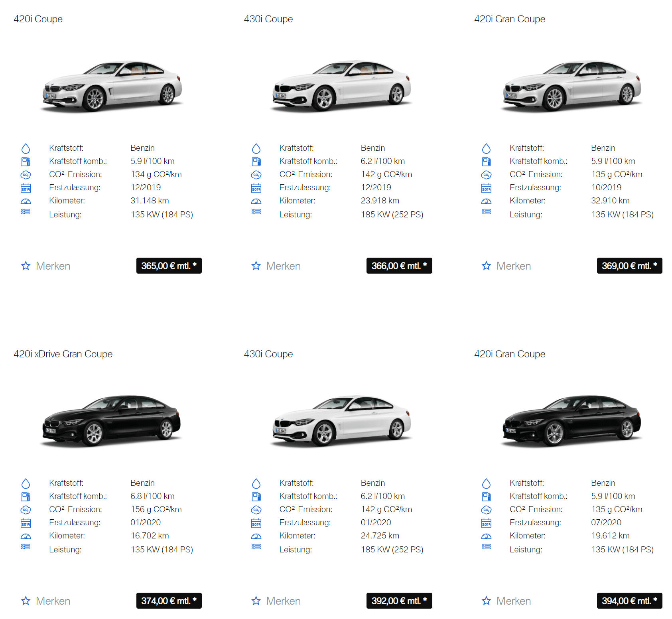672x619 pixels.
Task: Open the 394,00 € mtl. price button
Action: pos(630,601)
